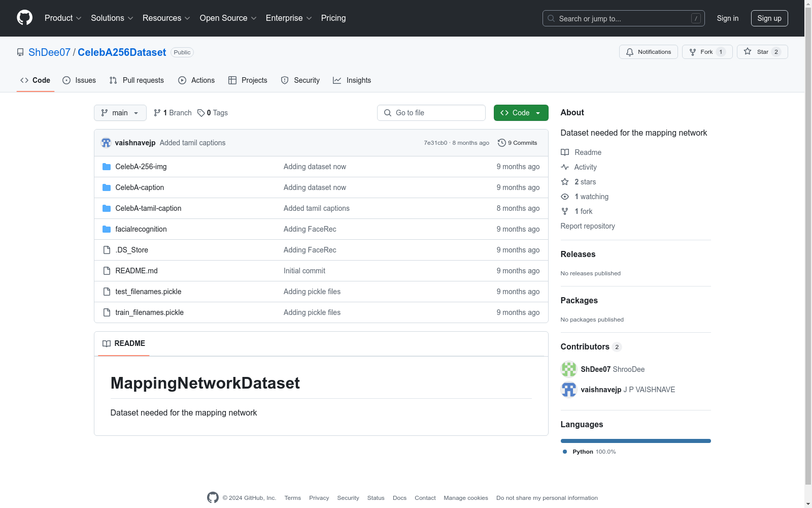The width and height of the screenshot is (812, 508).
Task: Open the Actions tab
Action: click(196, 80)
